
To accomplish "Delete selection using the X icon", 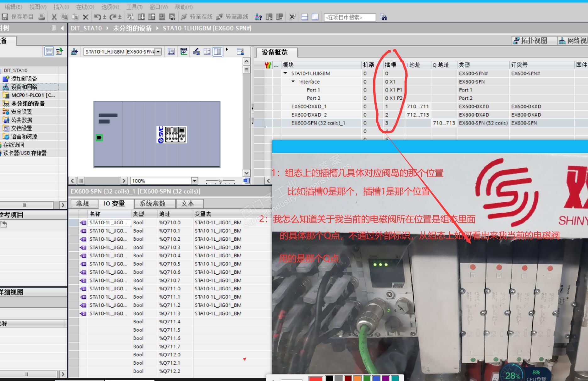I will [85, 17].
